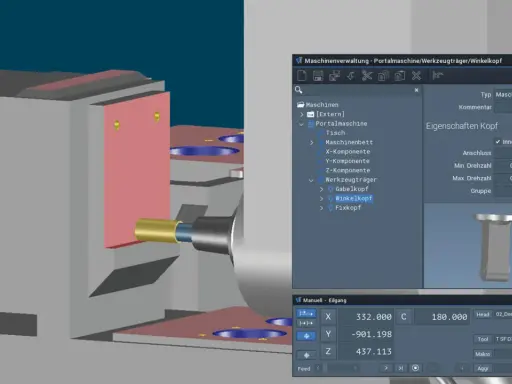Click the Delete X toolbar icon
The image size is (512, 384).
click(416, 76)
